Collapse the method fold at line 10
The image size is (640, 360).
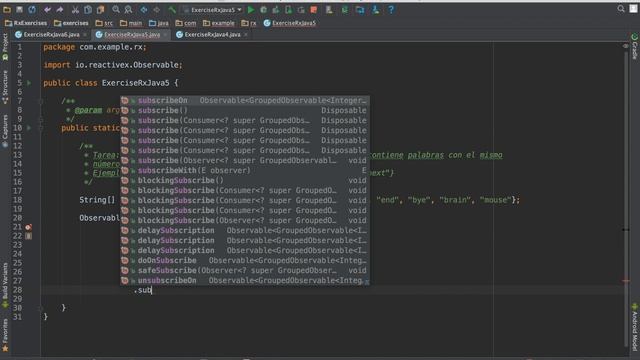click(x=41, y=128)
